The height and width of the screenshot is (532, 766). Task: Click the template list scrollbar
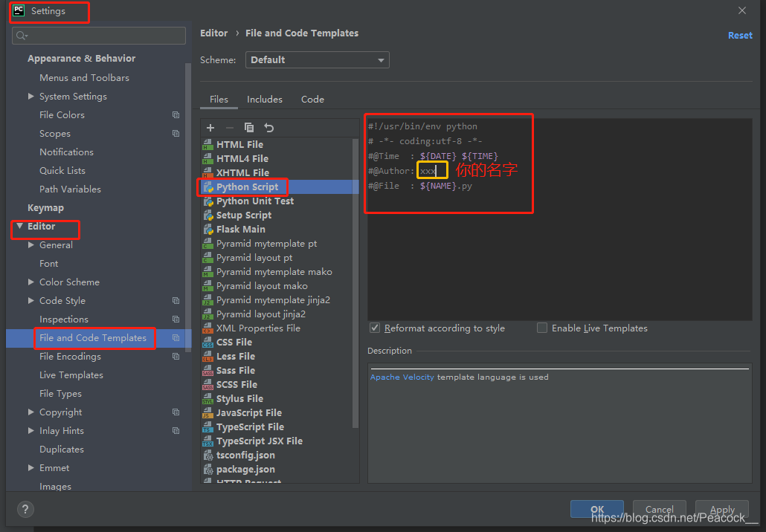pyautogui.click(x=355, y=283)
